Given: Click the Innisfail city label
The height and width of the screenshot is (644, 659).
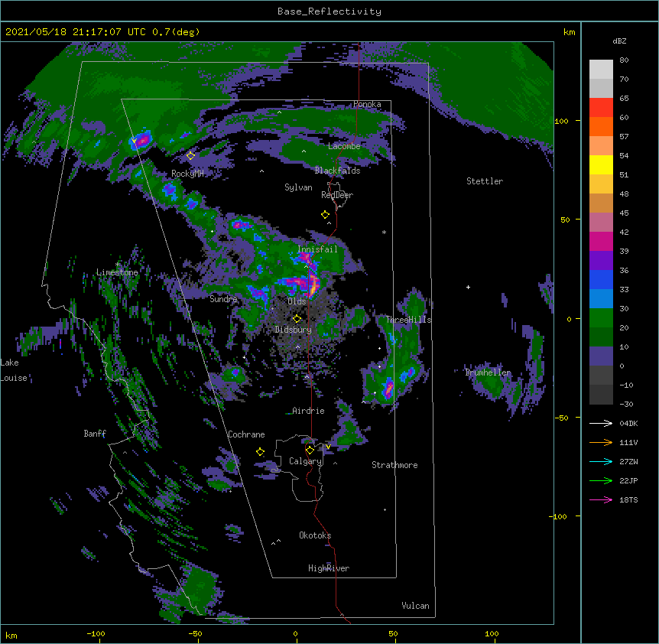Looking at the screenshot, I should [317, 249].
